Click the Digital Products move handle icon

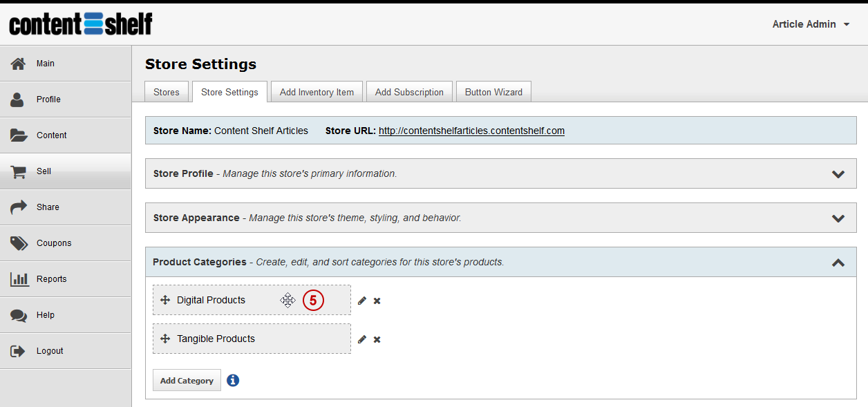click(x=165, y=300)
